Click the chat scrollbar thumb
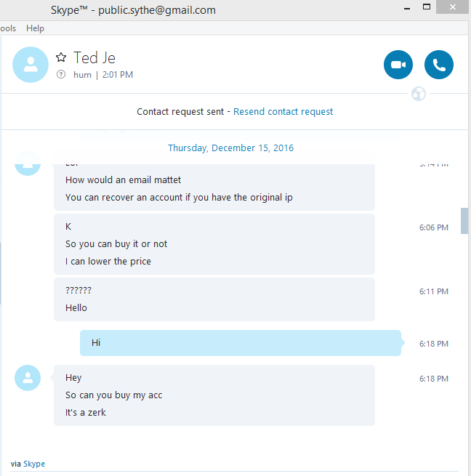Viewport: 471px width, 476px height. click(464, 221)
